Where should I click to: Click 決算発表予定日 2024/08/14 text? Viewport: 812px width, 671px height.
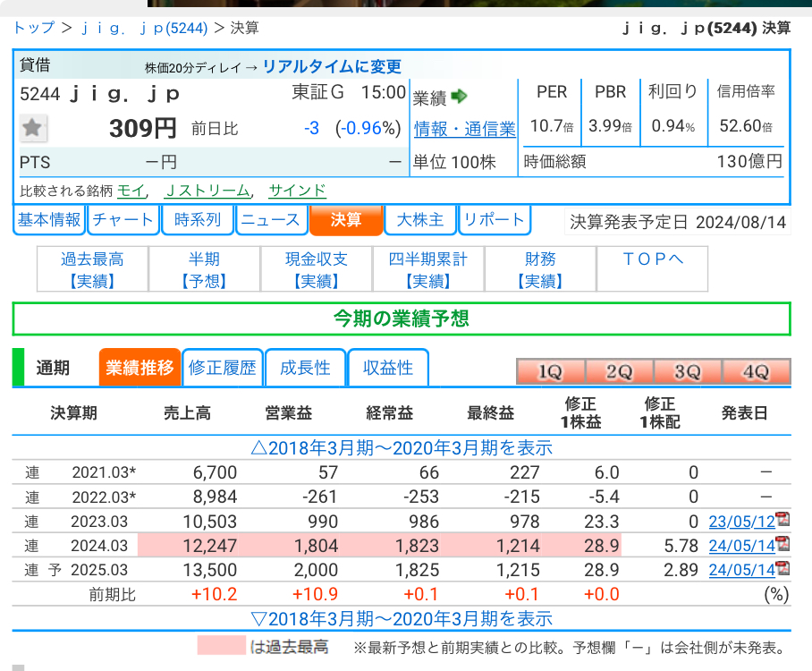pos(678,222)
